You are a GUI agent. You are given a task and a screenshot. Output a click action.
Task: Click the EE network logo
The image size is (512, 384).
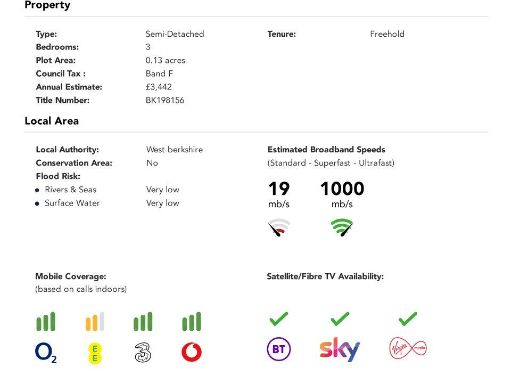[95, 354]
